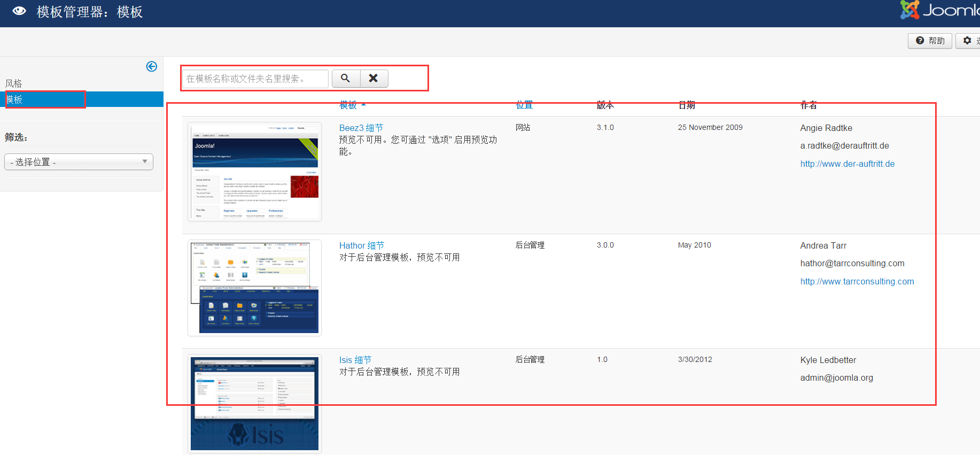Screen dimensions: 980x455
Task: Click version 1.0 of Isis
Action: 602,359
